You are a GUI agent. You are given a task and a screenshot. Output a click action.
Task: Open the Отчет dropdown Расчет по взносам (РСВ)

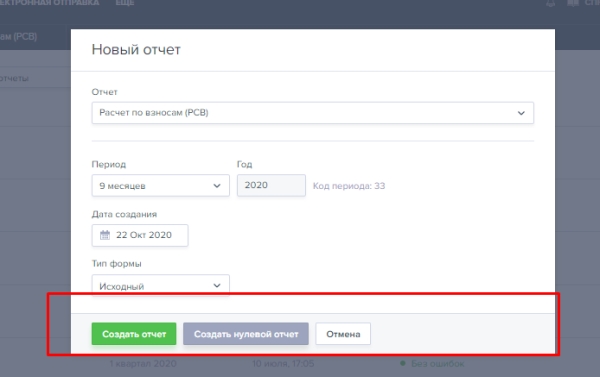[x=313, y=113]
